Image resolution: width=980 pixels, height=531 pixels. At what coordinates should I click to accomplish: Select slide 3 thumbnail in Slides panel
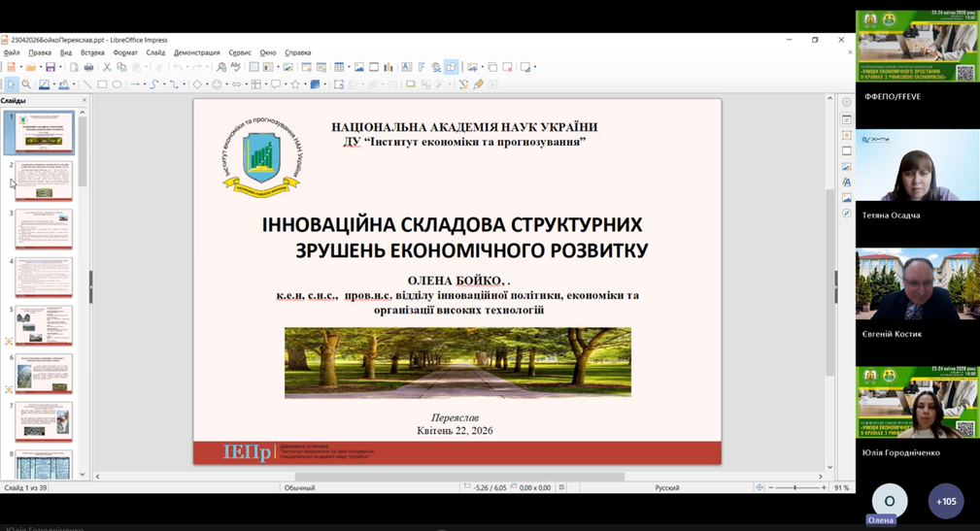44,229
